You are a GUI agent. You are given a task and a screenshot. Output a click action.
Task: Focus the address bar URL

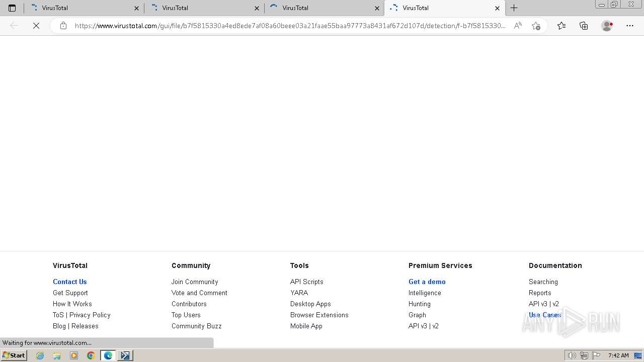point(290,26)
